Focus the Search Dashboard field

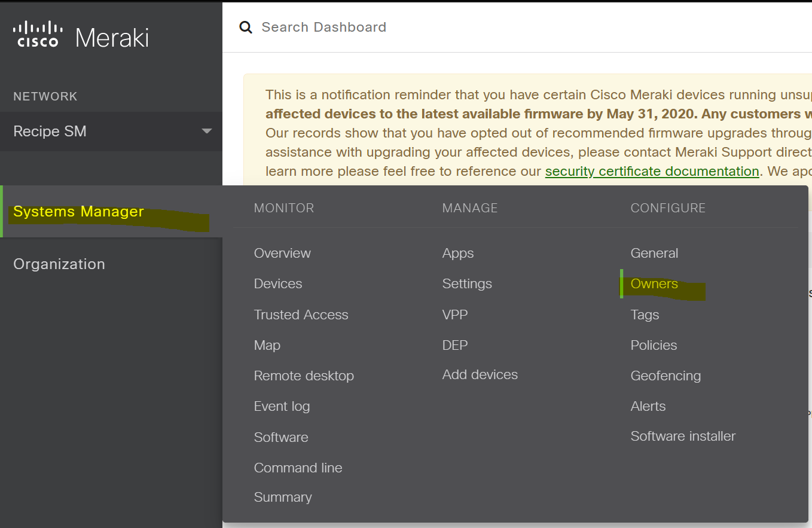coord(324,27)
